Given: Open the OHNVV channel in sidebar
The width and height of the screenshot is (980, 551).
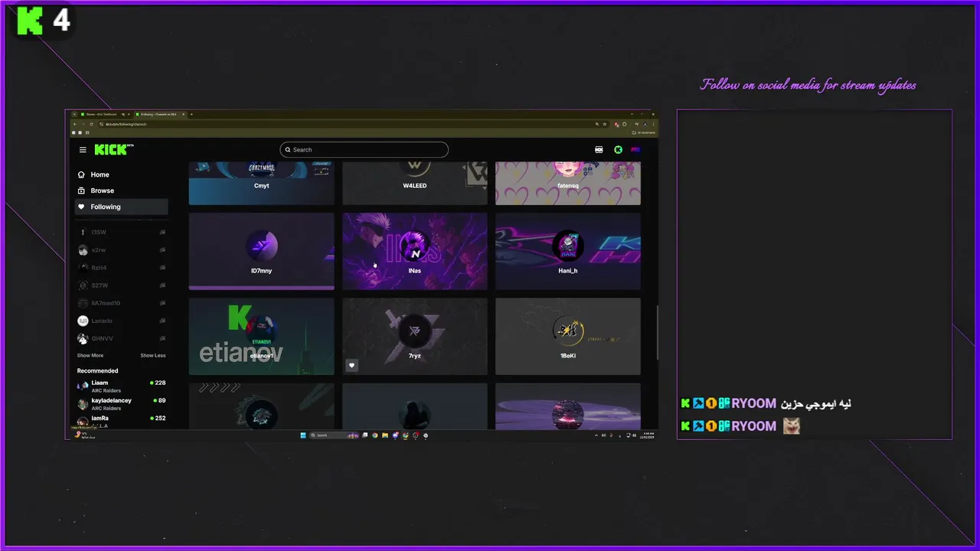Looking at the screenshot, I should 122,338.
